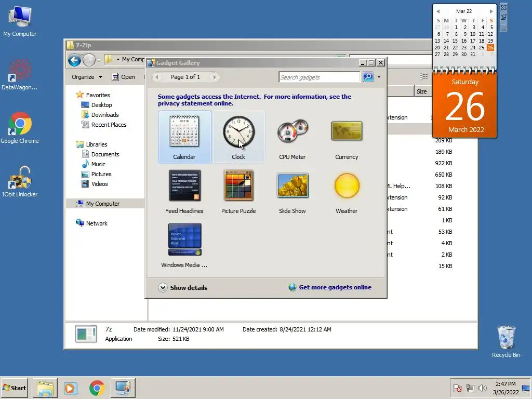
Task: Select day 15 in calendar gadget
Action: [455, 41]
